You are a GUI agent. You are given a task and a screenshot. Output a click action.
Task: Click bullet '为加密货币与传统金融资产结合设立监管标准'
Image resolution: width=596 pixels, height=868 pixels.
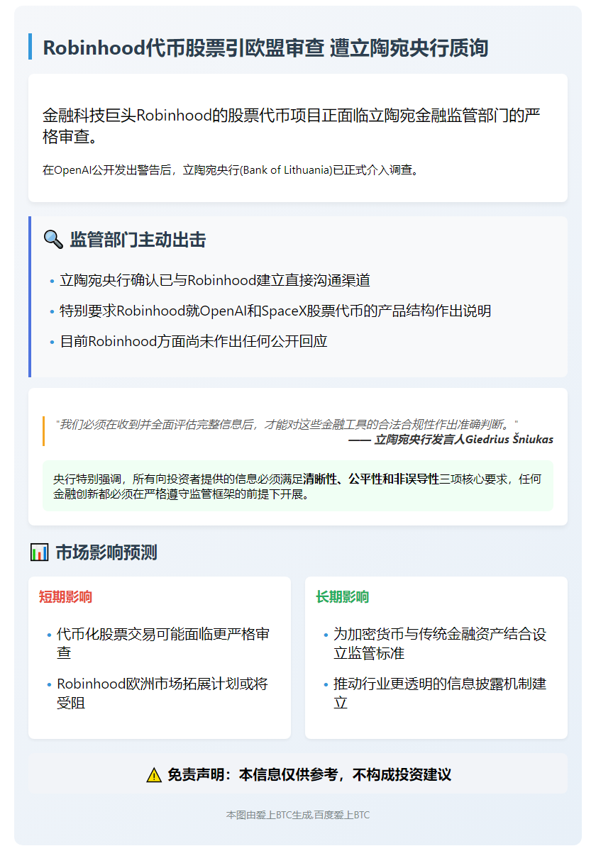(440, 643)
